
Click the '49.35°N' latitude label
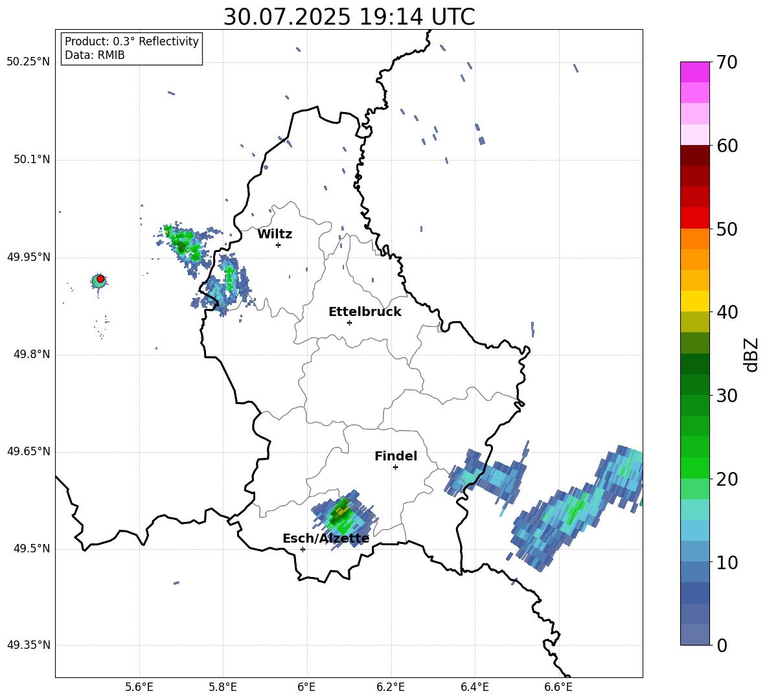coord(29,645)
